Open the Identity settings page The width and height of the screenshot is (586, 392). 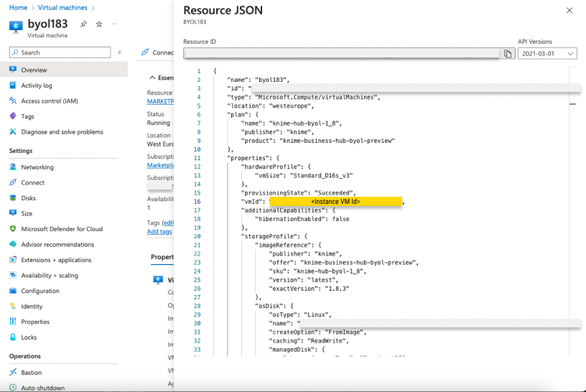[32, 307]
